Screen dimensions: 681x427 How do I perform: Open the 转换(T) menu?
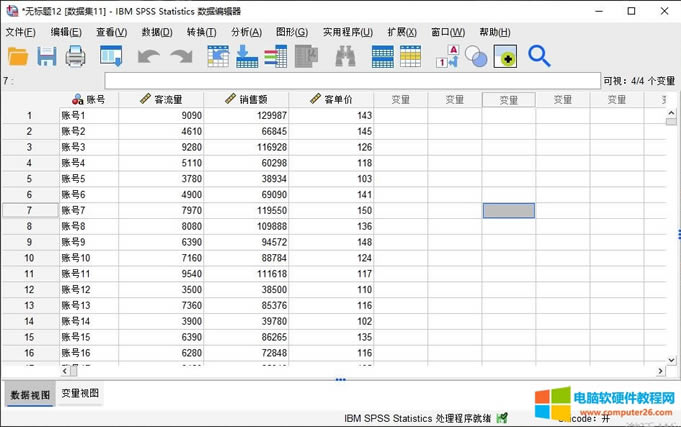(201, 32)
